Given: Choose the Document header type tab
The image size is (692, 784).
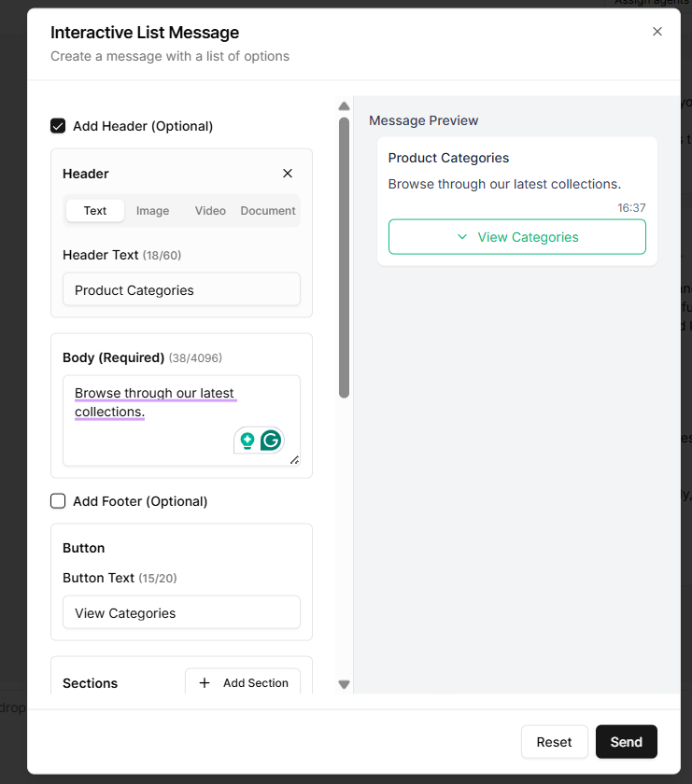Looking at the screenshot, I should point(268,211).
